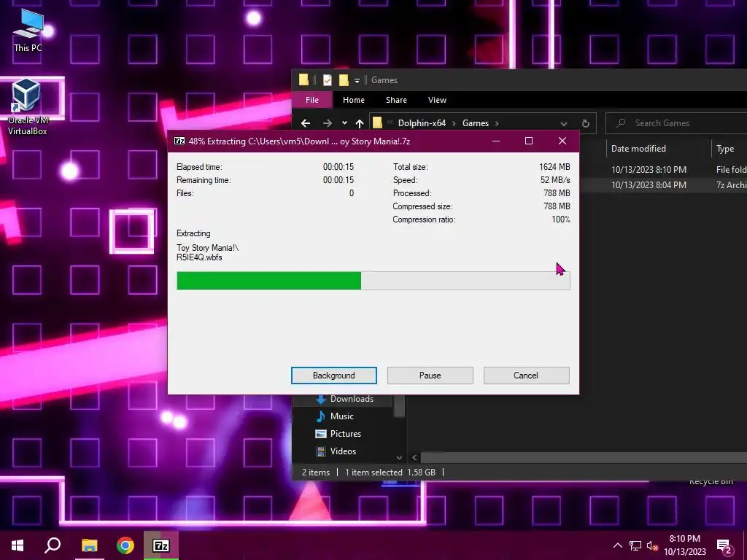Click the muted volume tray icon
The image size is (747, 560).
click(x=653, y=546)
